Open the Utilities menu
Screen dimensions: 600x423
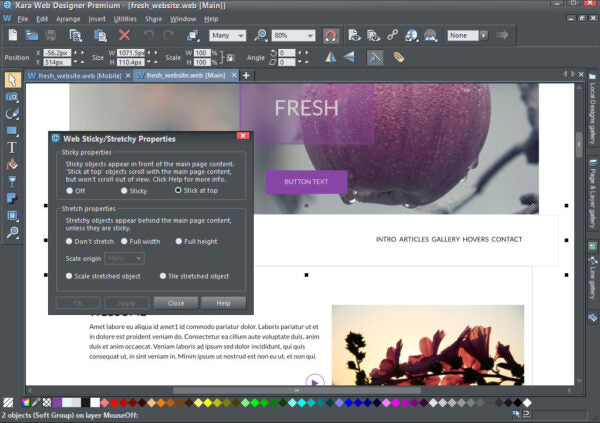[125, 19]
